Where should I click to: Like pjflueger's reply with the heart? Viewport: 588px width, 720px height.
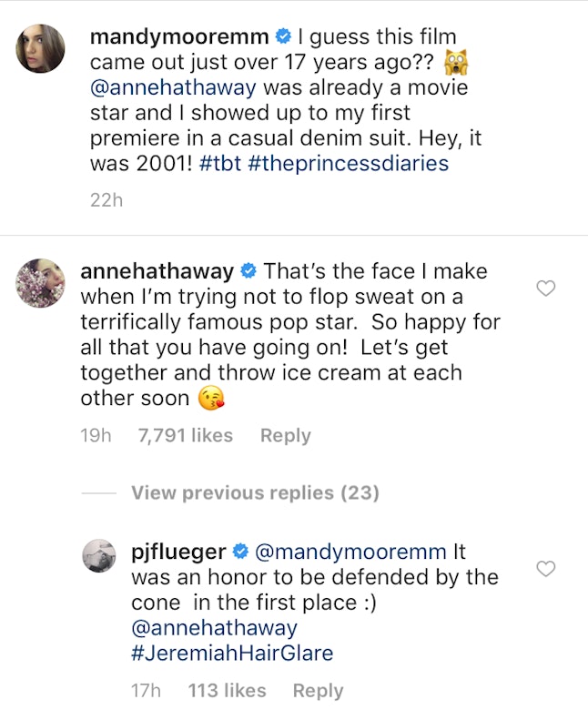pyautogui.click(x=545, y=569)
